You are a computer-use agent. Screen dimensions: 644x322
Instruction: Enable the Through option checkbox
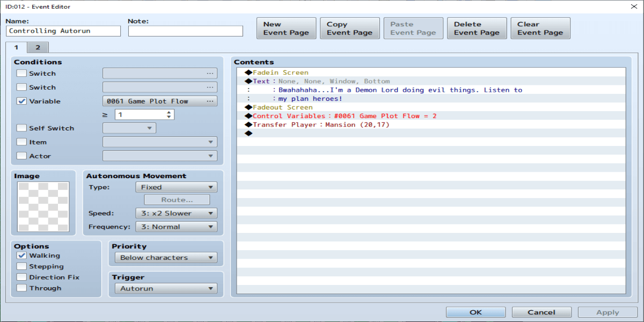click(x=21, y=288)
